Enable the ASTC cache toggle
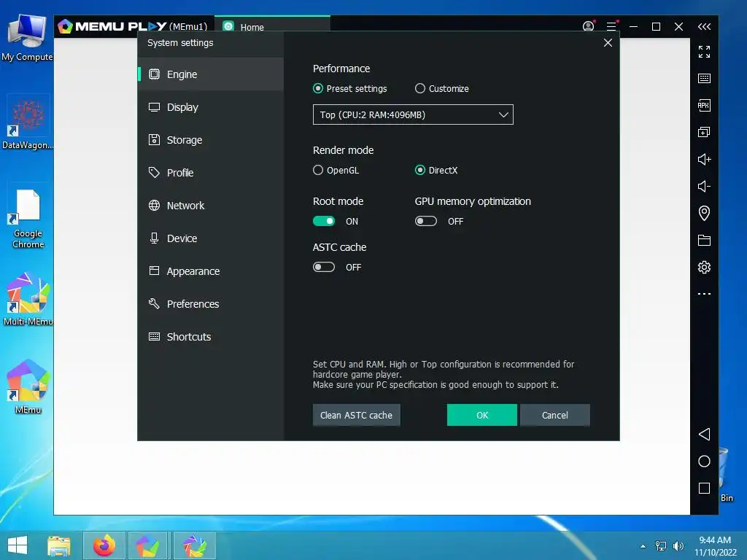747x560 pixels. point(324,267)
